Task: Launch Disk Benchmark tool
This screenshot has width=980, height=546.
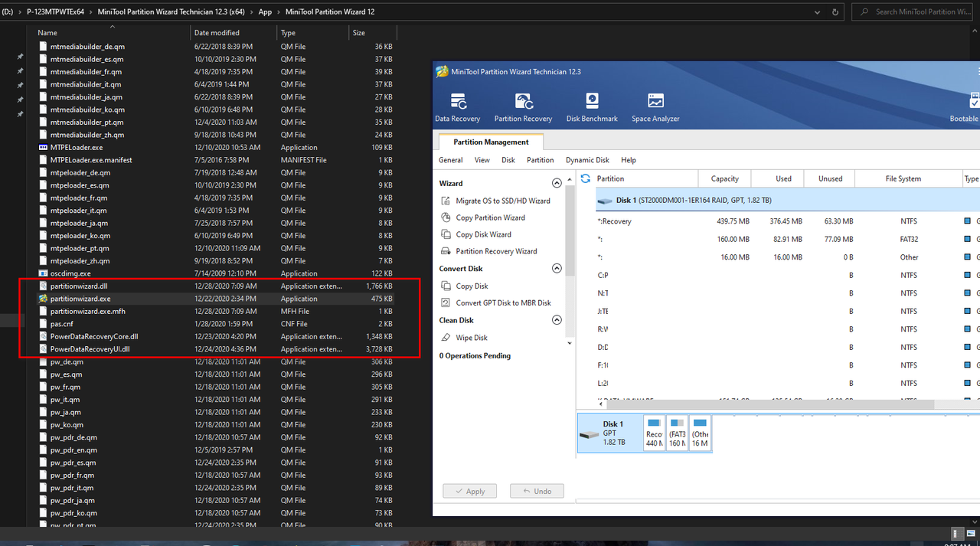Action: coord(592,108)
